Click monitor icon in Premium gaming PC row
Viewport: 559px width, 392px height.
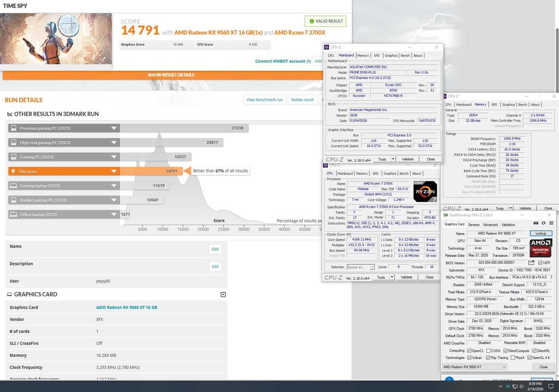tap(13, 128)
